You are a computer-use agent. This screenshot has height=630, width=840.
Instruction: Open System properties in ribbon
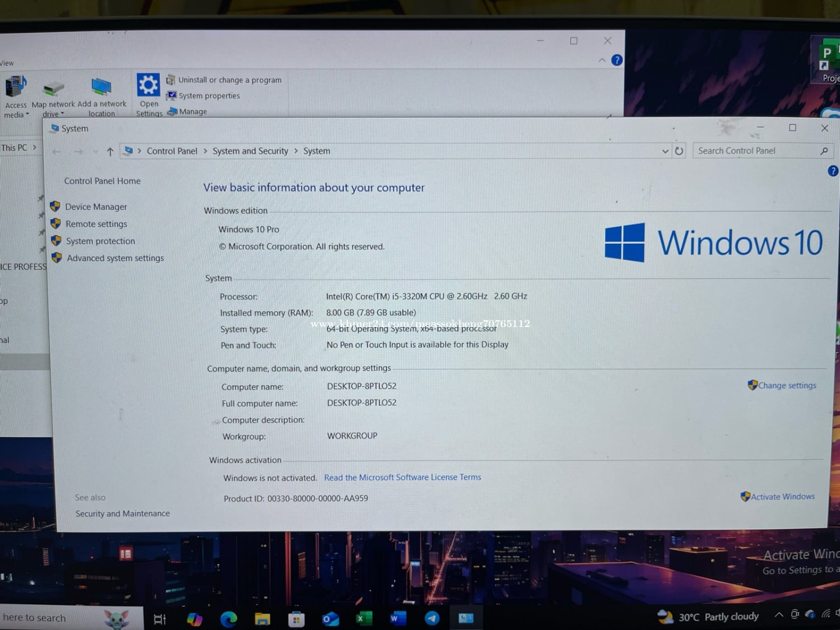pyautogui.click(x=208, y=96)
